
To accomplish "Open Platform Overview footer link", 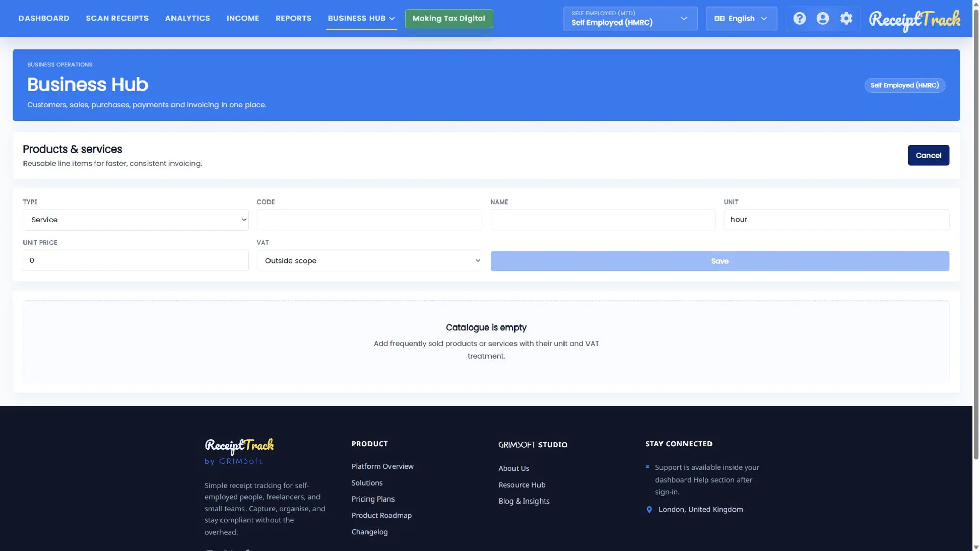I will pos(382,467).
